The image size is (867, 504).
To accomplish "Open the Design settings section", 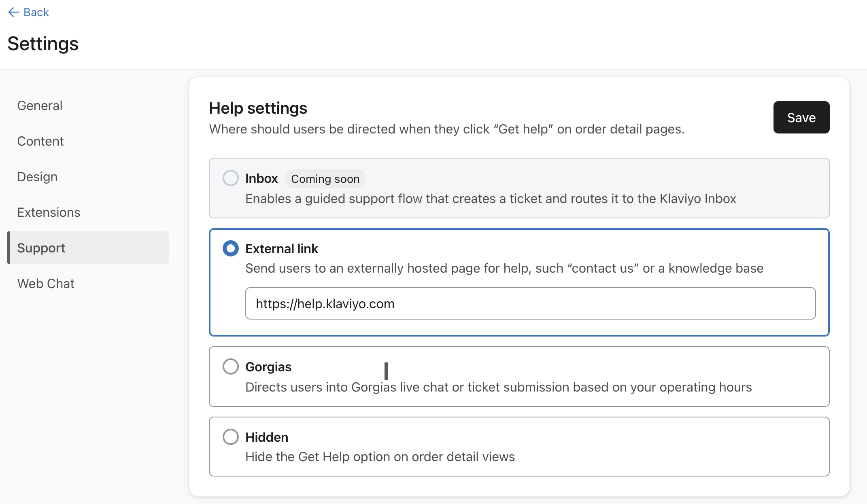I will click(37, 176).
